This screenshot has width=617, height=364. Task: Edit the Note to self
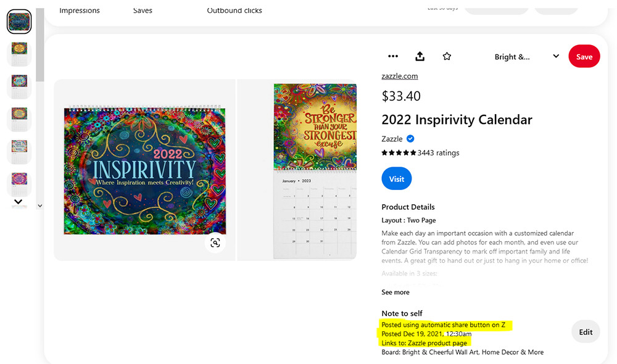coord(586,332)
